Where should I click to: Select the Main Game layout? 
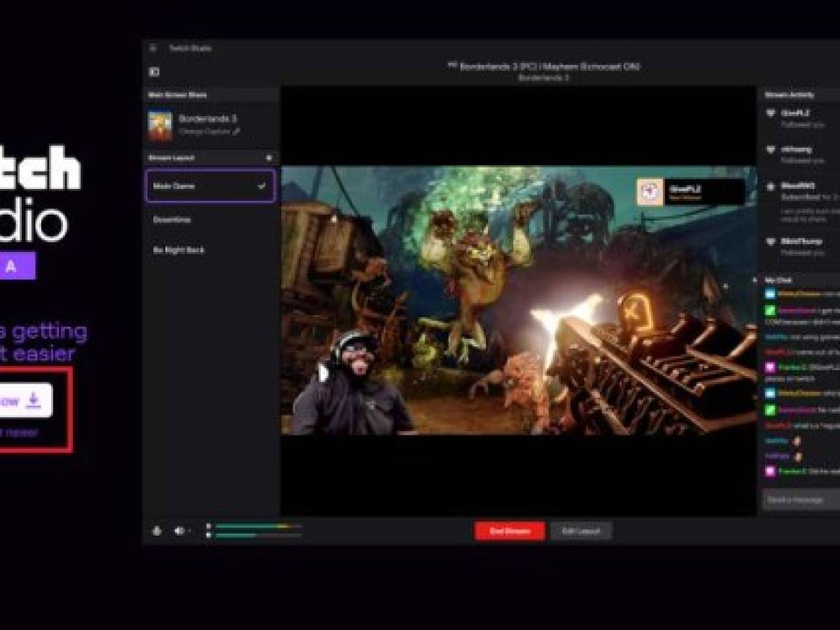211,186
